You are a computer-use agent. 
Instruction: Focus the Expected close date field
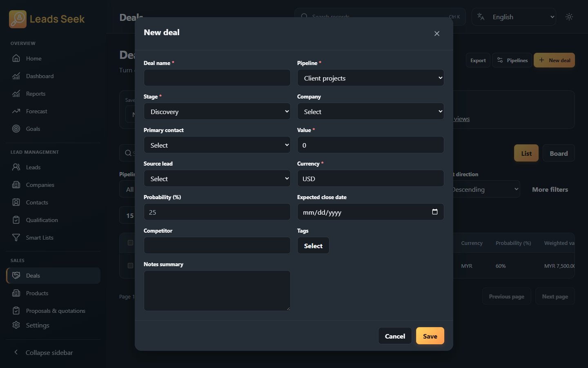tap(371, 212)
